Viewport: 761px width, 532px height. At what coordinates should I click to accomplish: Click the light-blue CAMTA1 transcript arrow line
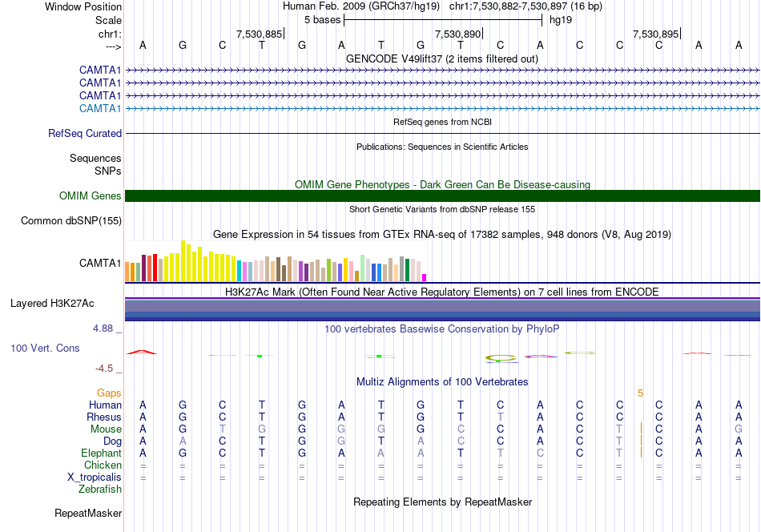pyautogui.click(x=442, y=108)
